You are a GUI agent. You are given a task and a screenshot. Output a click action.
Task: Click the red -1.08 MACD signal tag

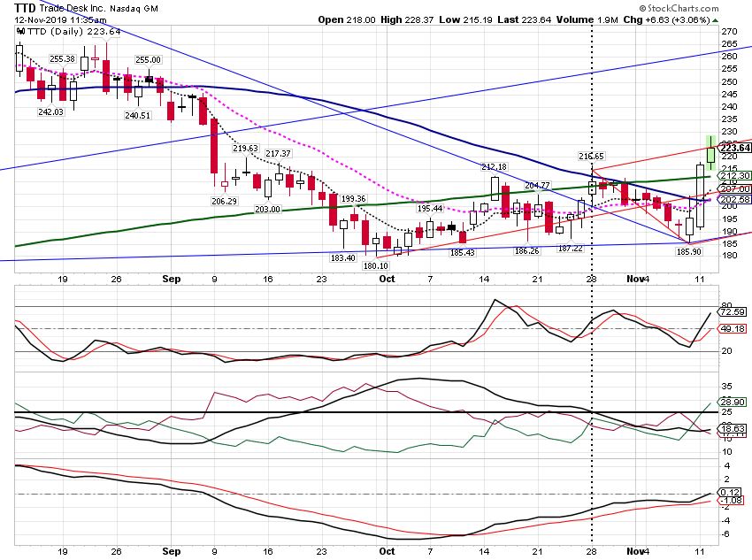pos(732,501)
